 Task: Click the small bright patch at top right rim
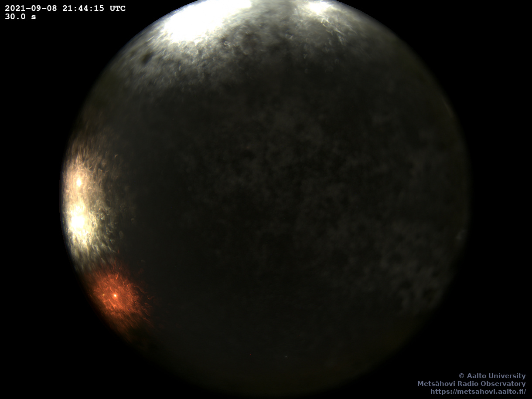(x=317, y=7)
